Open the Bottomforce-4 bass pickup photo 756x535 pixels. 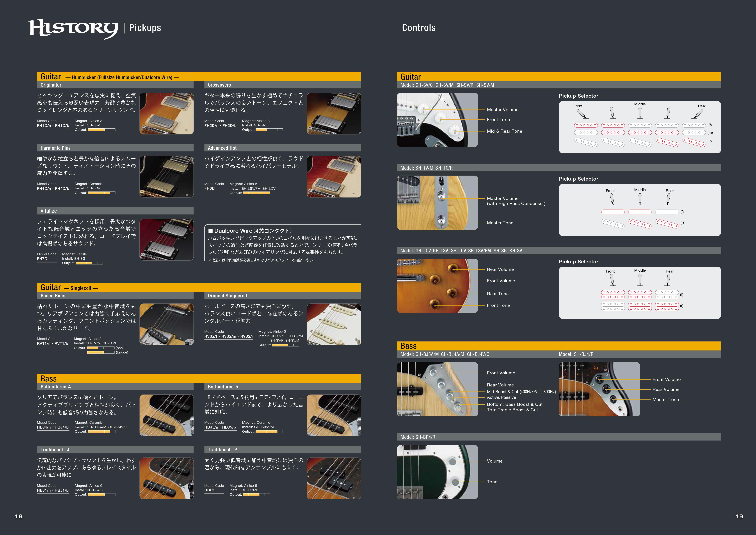[167, 415]
